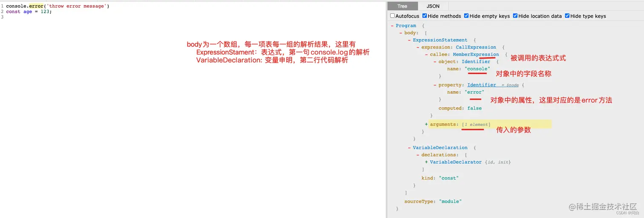Click the sourceType: "module" entry
Viewport: 644px width, 218px height.
tap(433, 201)
